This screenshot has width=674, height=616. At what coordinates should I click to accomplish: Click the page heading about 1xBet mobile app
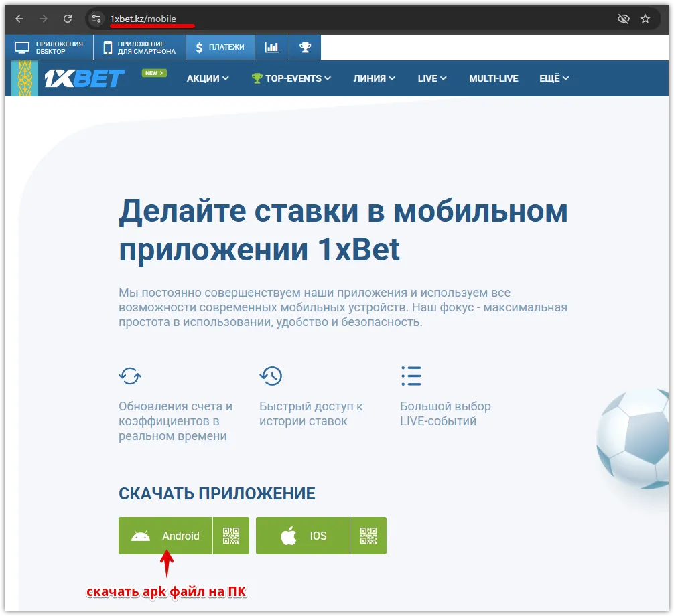coord(343,230)
